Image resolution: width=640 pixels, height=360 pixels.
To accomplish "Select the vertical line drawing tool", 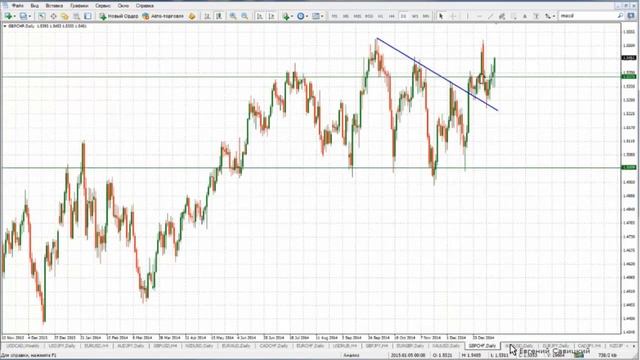I will pos(467,16).
